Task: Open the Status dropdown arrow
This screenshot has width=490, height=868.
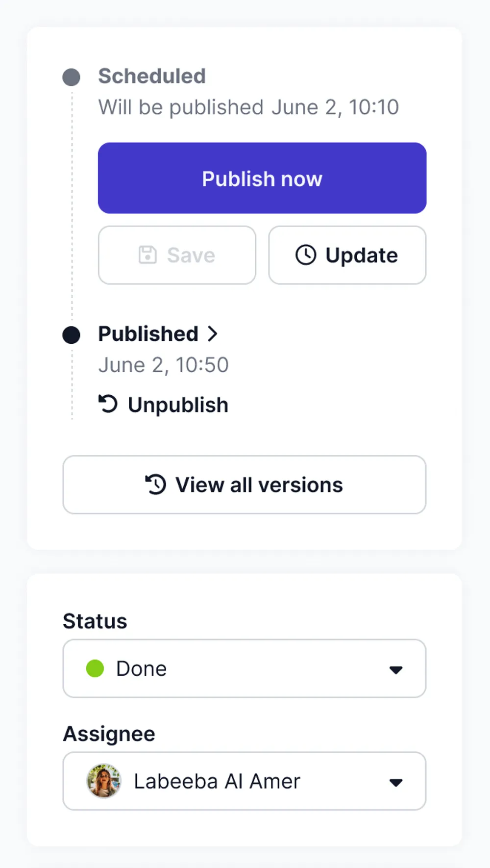Action: pyautogui.click(x=395, y=669)
